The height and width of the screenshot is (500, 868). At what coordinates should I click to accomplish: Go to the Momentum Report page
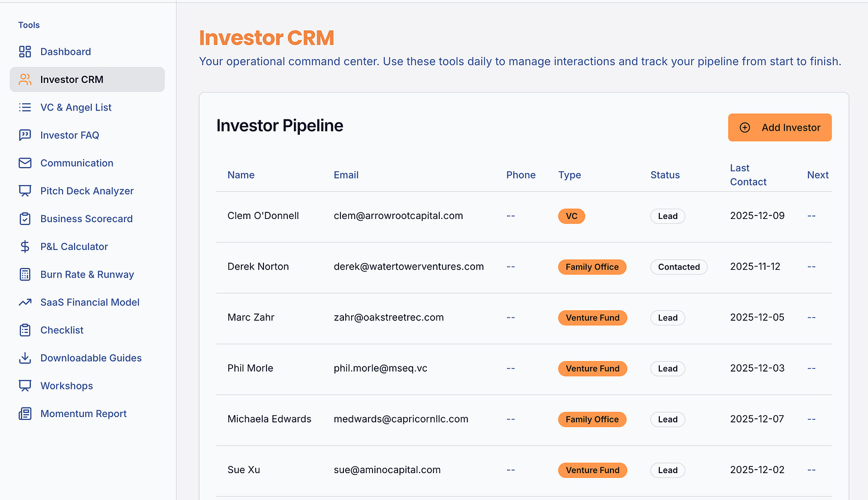(83, 413)
